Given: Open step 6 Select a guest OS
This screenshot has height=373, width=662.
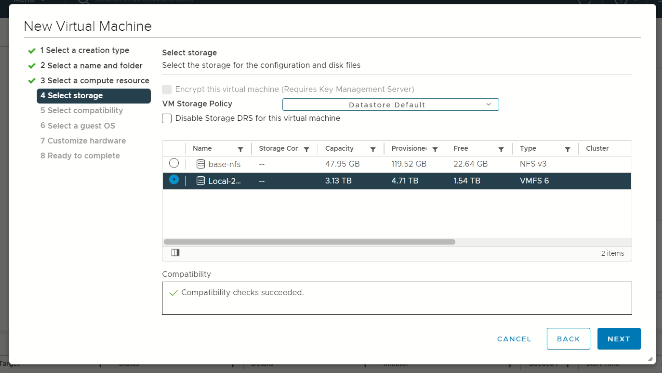Looking at the screenshot, I should click(x=78, y=125).
